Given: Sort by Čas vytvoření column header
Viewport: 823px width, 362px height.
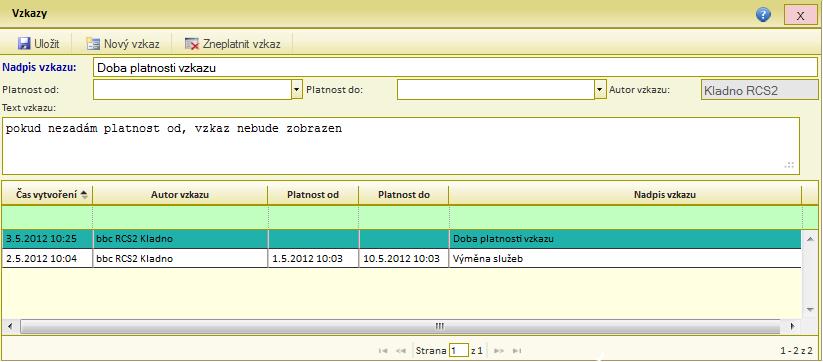Looking at the screenshot, I should click(x=47, y=195).
